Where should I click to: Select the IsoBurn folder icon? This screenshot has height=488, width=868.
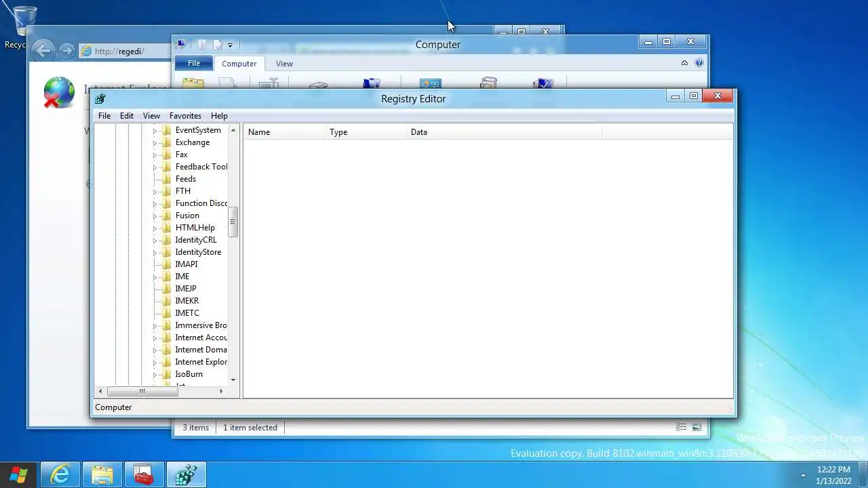(x=166, y=374)
